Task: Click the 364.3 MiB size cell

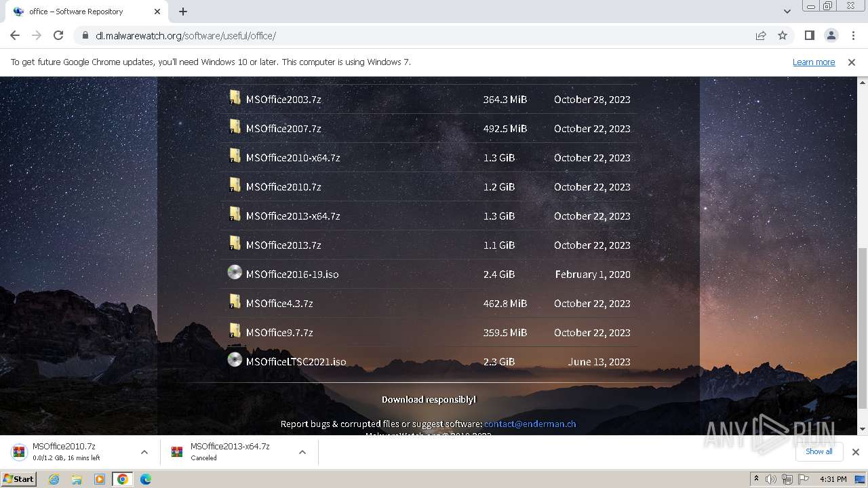Action: pyautogui.click(x=505, y=99)
